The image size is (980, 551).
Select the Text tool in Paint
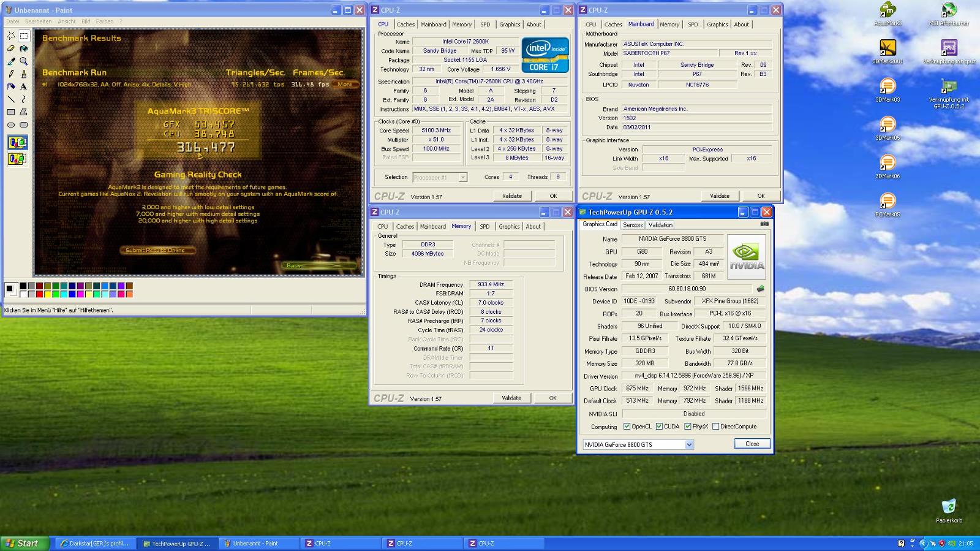[x=24, y=86]
